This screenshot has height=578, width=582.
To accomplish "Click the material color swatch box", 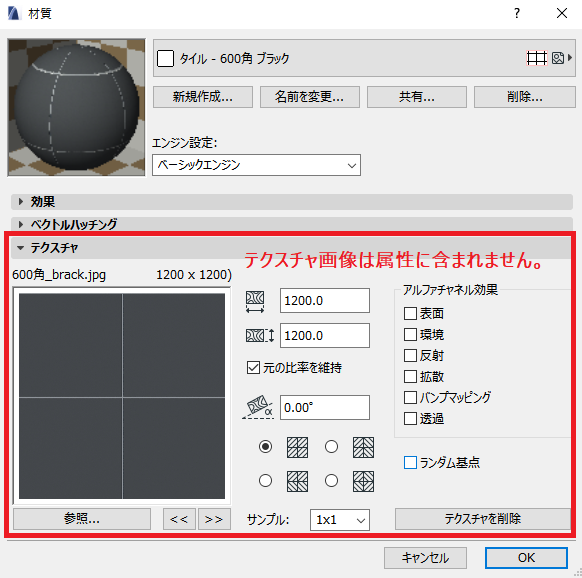I will click(x=165, y=58).
